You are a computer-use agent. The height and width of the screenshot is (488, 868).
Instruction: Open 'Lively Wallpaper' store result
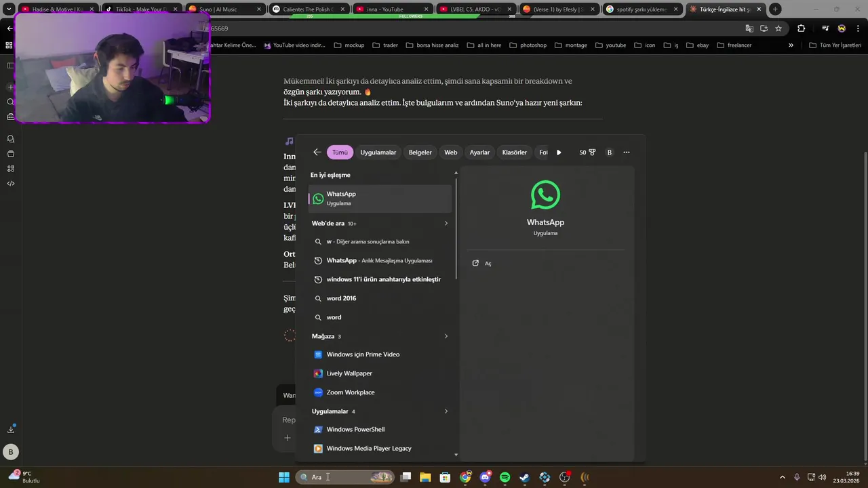pyautogui.click(x=380, y=373)
